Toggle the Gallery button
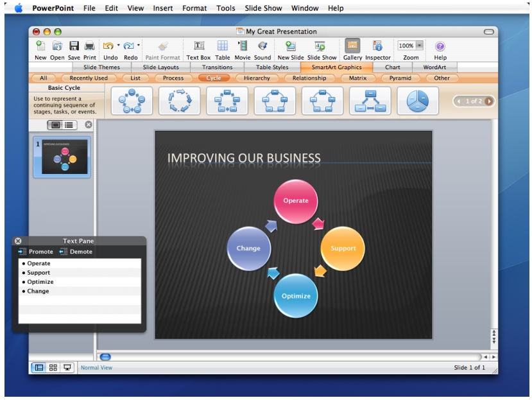532x400 pixels. tap(352, 46)
